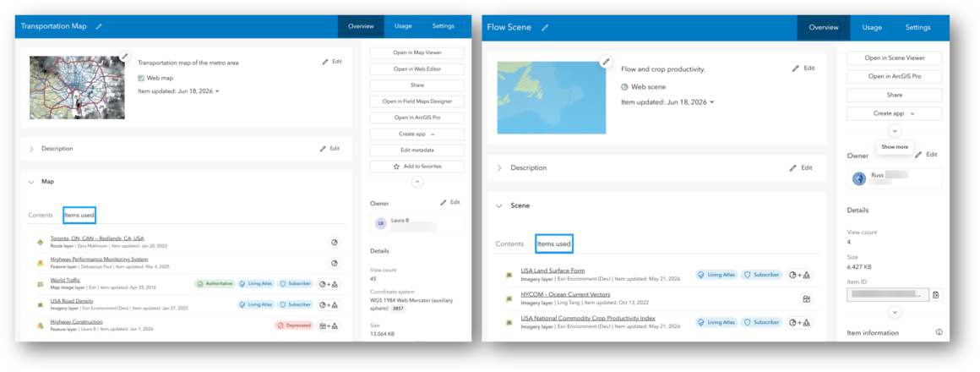Click pencil icon beside Transportation Map title

coord(99,26)
